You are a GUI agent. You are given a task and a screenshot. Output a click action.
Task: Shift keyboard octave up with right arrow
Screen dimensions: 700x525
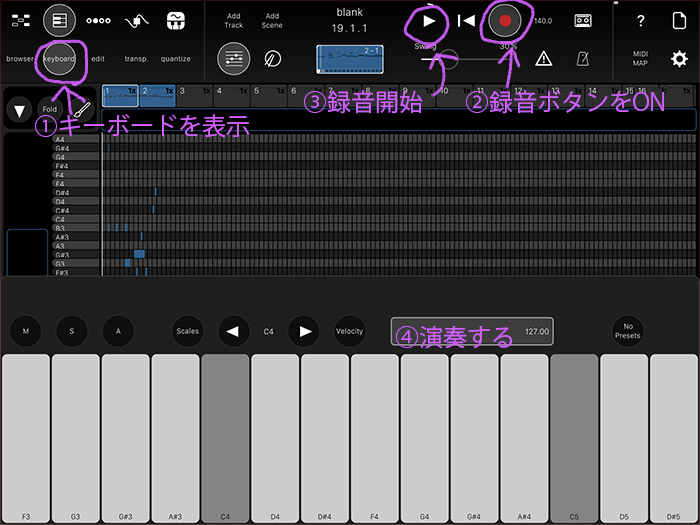[x=304, y=331]
